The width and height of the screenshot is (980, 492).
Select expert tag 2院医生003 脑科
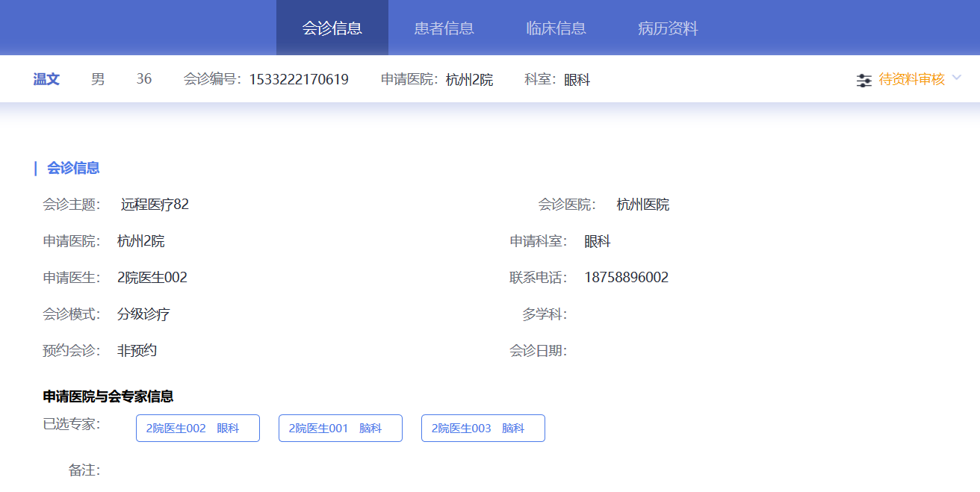coord(483,429)
